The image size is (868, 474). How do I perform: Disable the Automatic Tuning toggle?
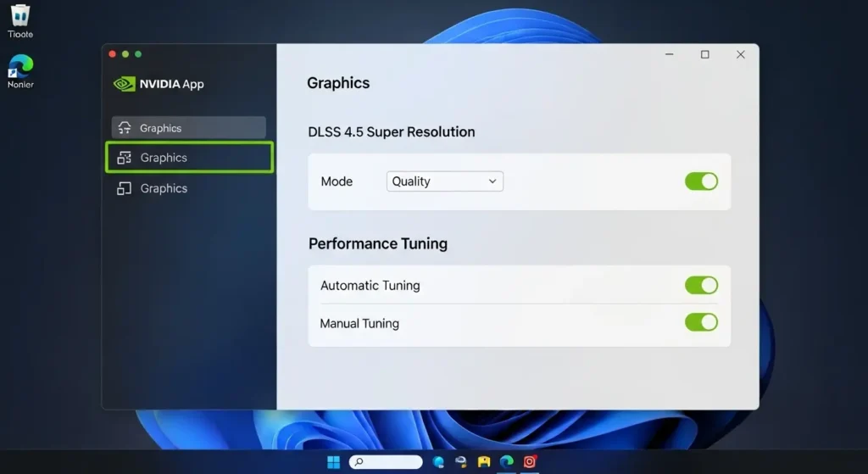click(701, 285)
